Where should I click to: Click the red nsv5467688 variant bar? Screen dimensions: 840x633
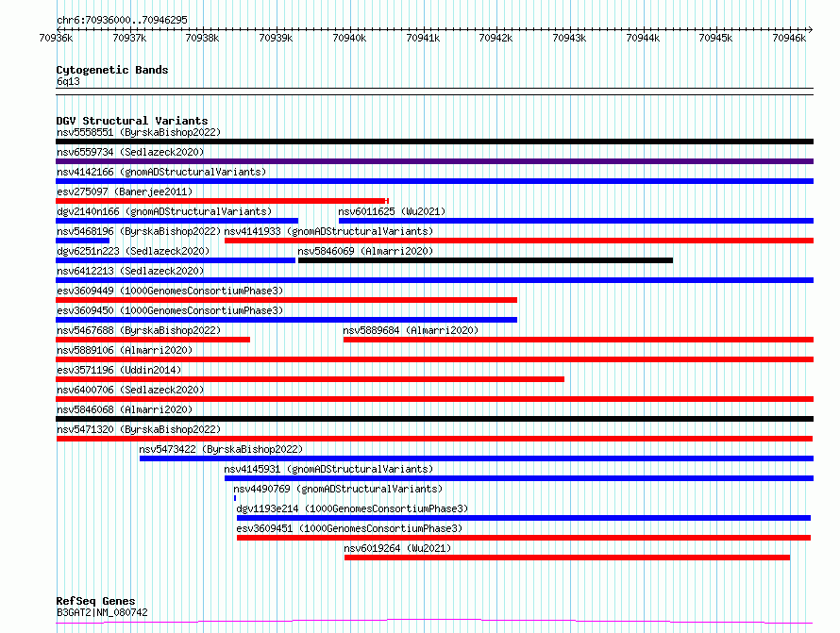pyautogui.click(x=153, y=340)
